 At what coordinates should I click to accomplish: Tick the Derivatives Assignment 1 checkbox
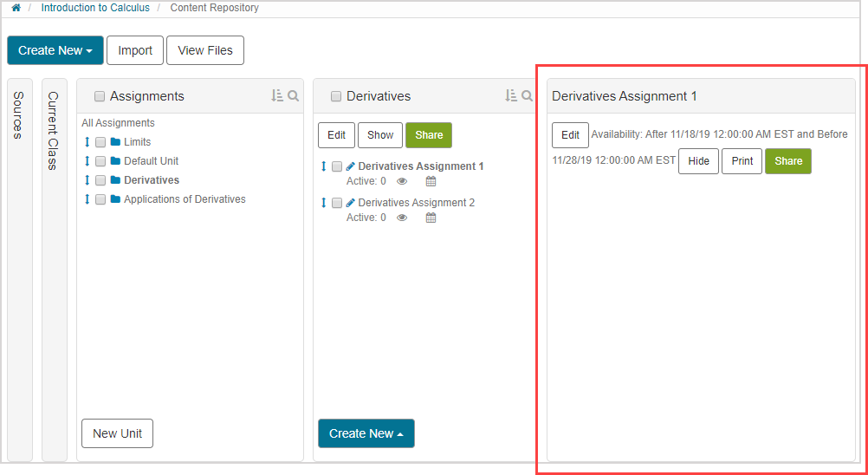click(337, 166)
